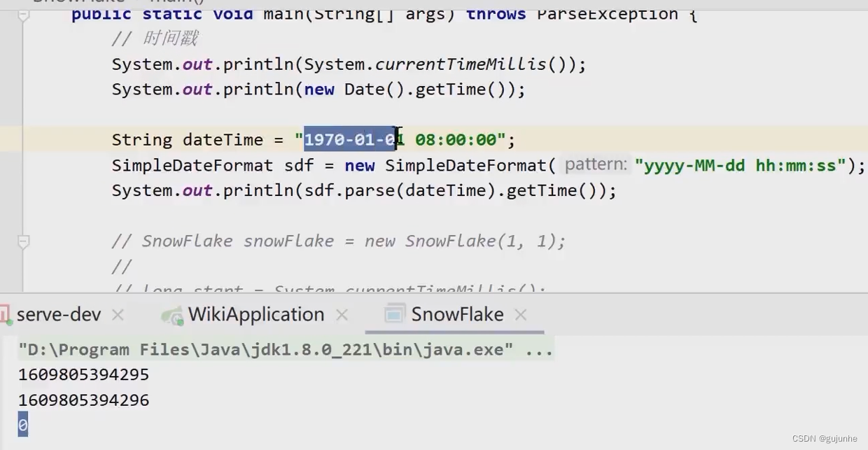Switch to the WikiApplication run tab
The height and width of the screenshot is (450, 868).
[x=255, y=315]
